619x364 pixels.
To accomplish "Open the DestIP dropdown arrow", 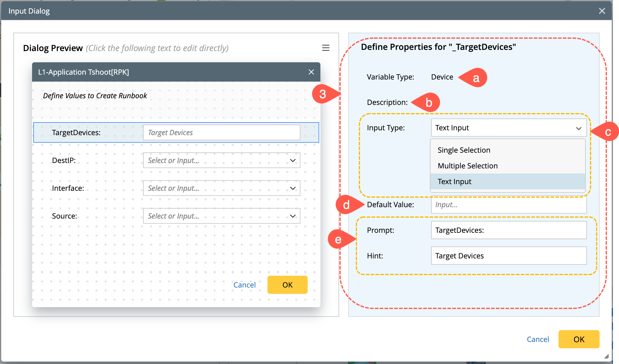I will [293, 161].
